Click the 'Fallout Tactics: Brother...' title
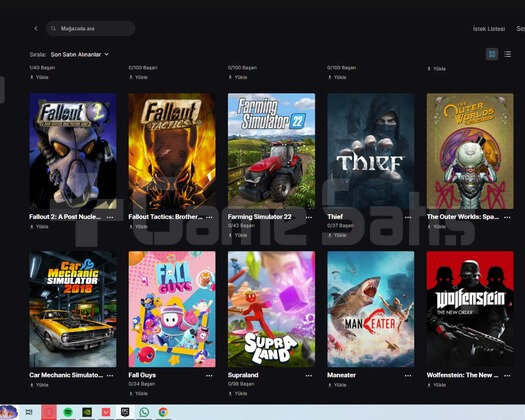This screenshot has height=420, width=525. 165,217
